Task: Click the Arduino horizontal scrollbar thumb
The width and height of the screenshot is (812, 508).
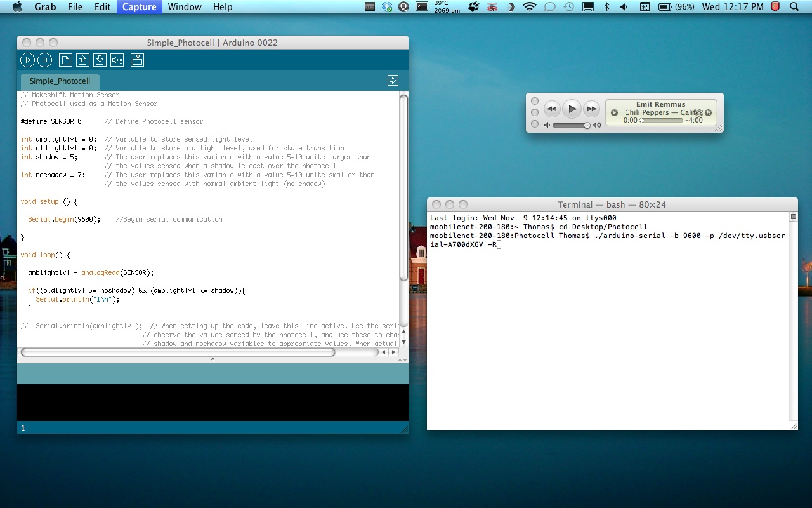Action: [x=178, y=352]
